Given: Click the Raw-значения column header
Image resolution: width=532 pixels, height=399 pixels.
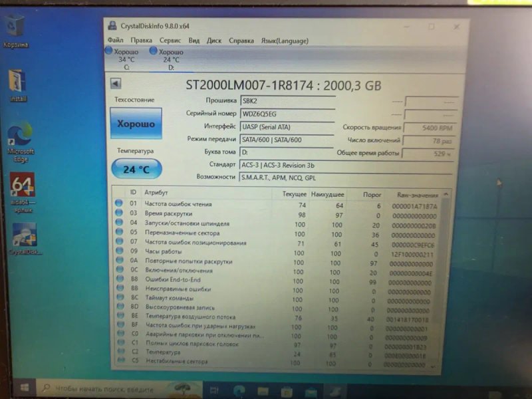Looking at the screenshot, I should point(418,195).
